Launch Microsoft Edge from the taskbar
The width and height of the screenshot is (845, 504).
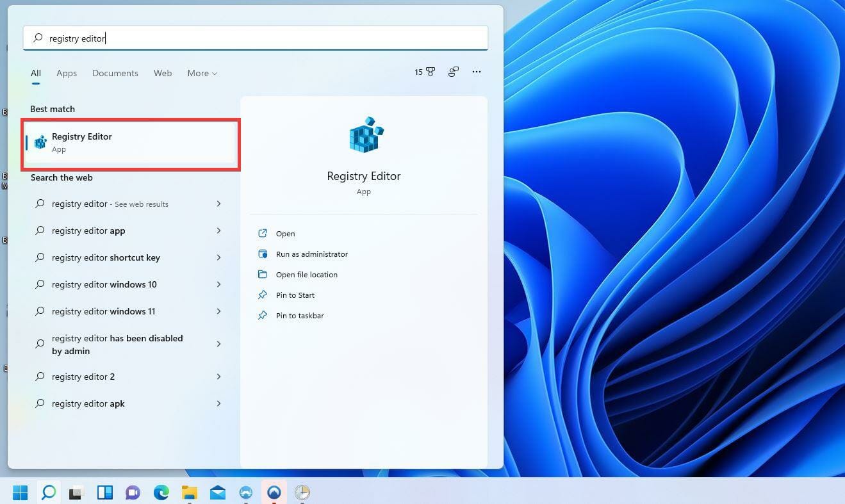point(161,492)
